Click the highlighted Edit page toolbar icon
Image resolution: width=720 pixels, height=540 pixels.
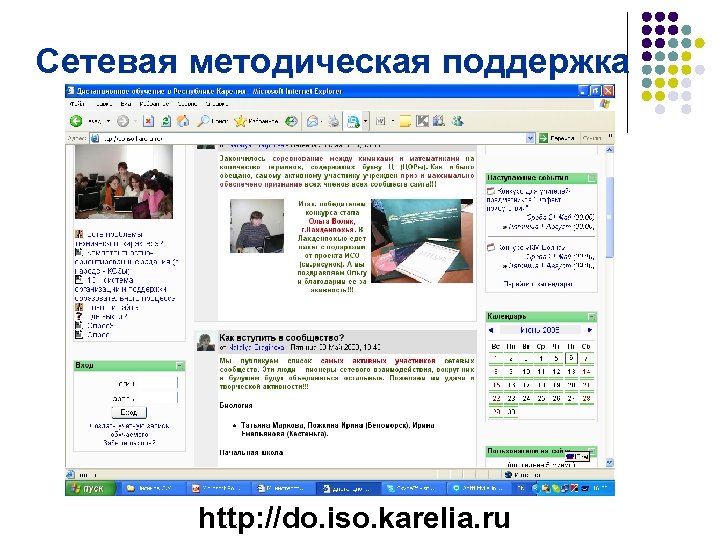click(353, 122)
